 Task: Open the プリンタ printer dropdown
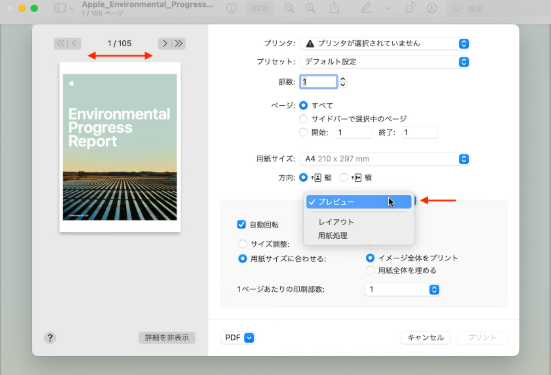click(x=385, y=43)
